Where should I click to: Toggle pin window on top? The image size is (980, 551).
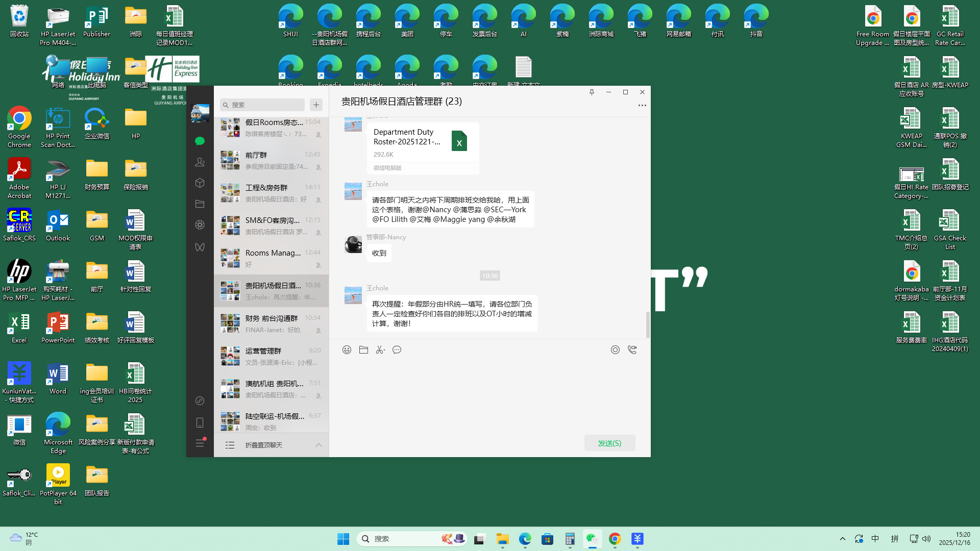click(592, 92)
